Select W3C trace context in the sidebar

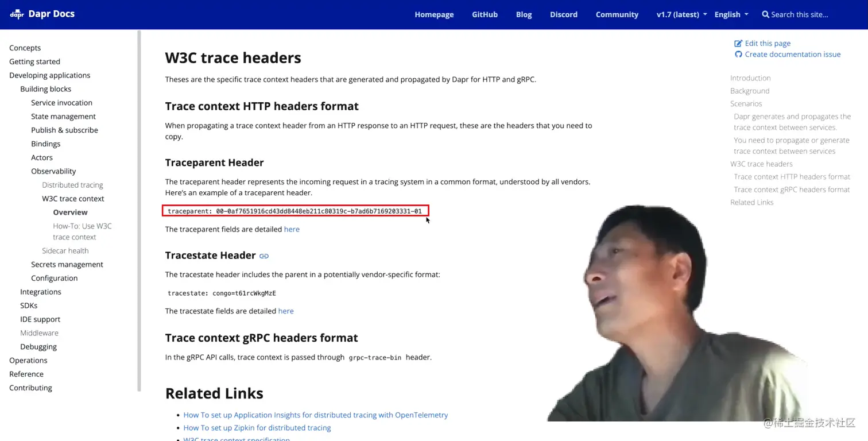[73, 199]
